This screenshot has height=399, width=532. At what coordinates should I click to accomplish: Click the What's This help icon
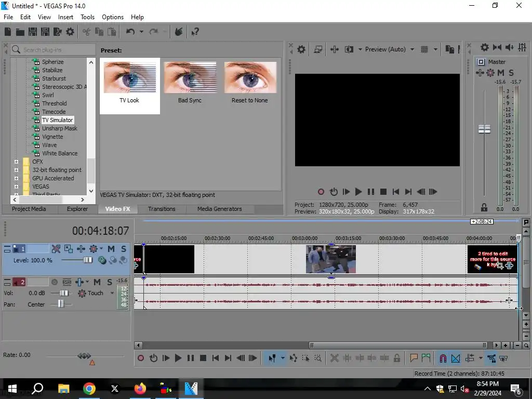[x=195, y=32]
